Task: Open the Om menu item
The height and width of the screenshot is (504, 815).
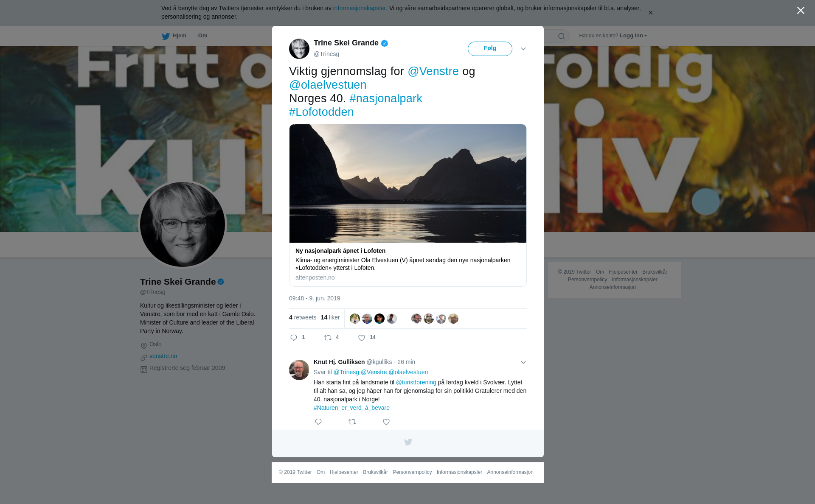Action: click(202, 36)
